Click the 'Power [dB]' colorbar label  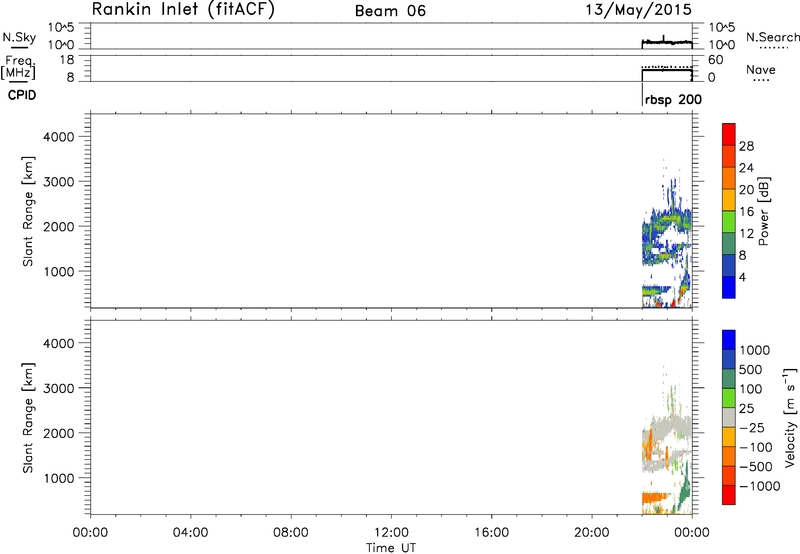pos(763,211)
